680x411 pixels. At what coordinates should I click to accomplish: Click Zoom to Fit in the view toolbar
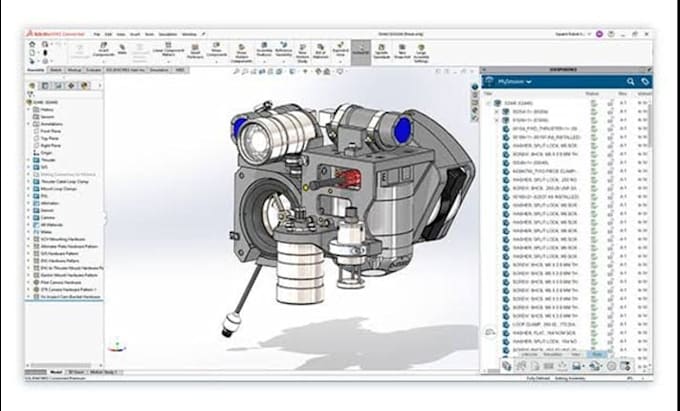[236, 72]
